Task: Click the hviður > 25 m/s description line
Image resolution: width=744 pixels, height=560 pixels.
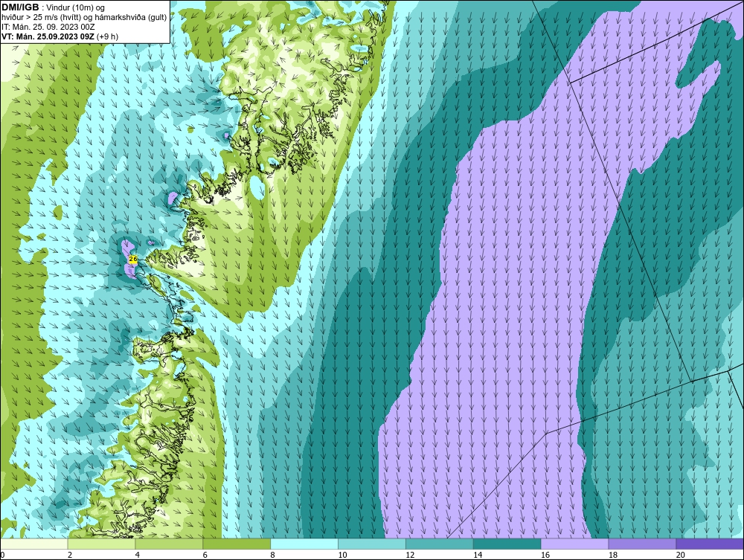Action: pos(84,18)
